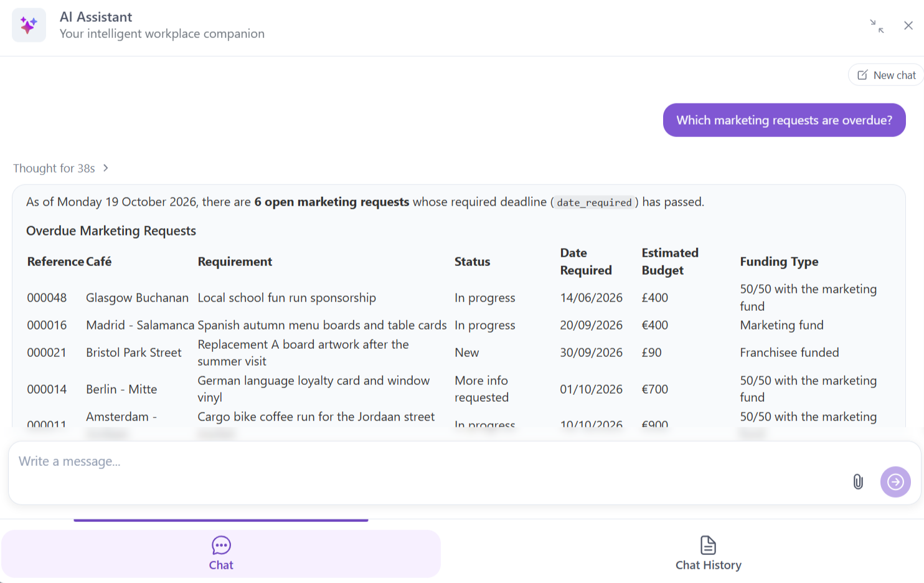Click reference number 000016

pos(47,325)
